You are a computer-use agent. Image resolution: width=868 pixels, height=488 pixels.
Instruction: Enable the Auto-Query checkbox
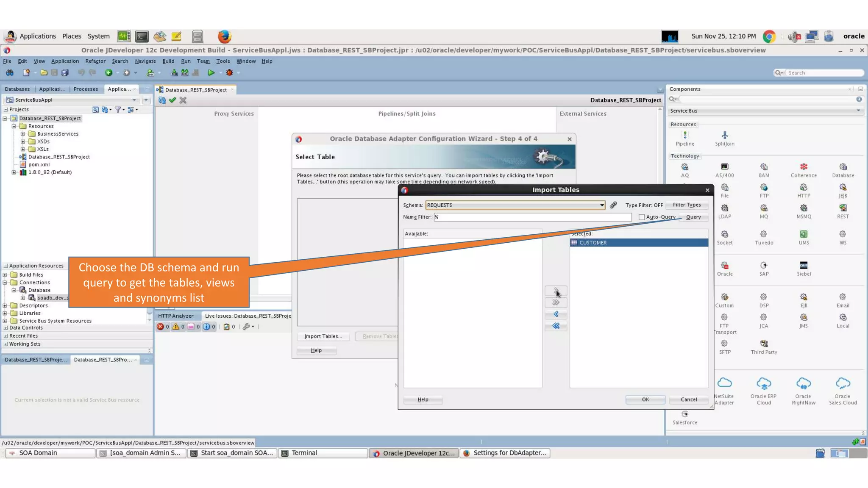[642, 217]
